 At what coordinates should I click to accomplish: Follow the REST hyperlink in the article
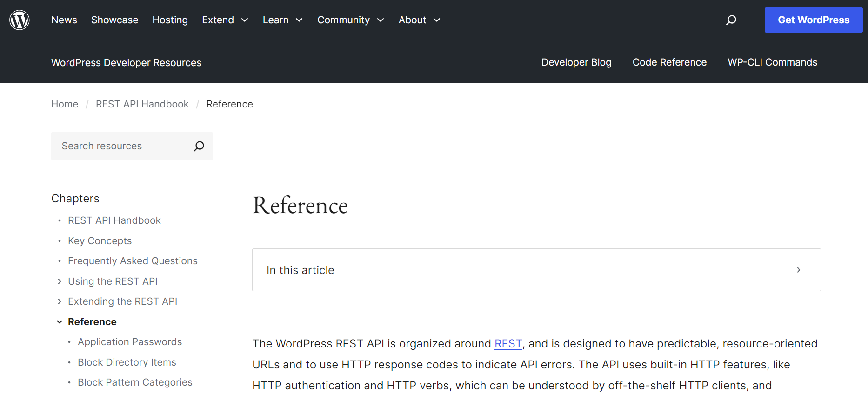point(508,344)
